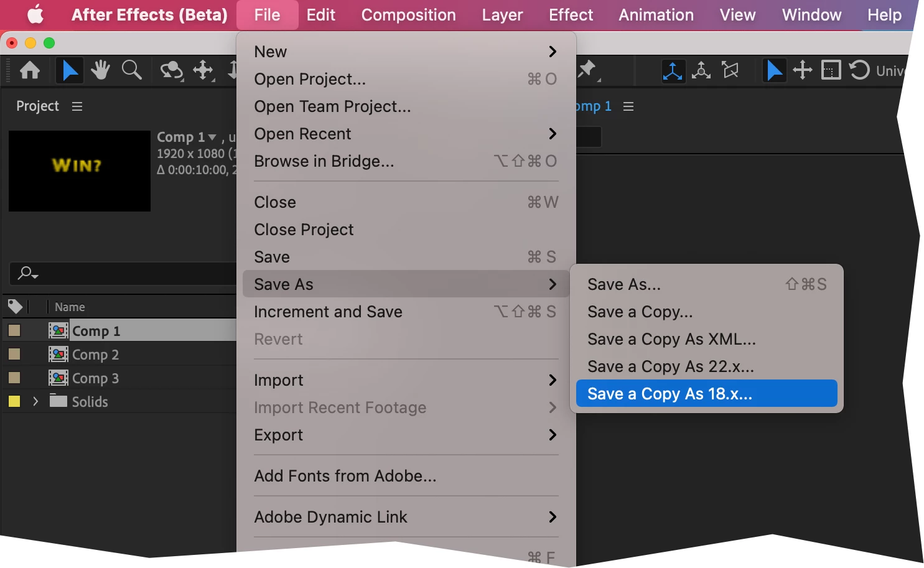Select the Hand tool
The width and height of the screenshot is (924, 568).
[100, 70]
